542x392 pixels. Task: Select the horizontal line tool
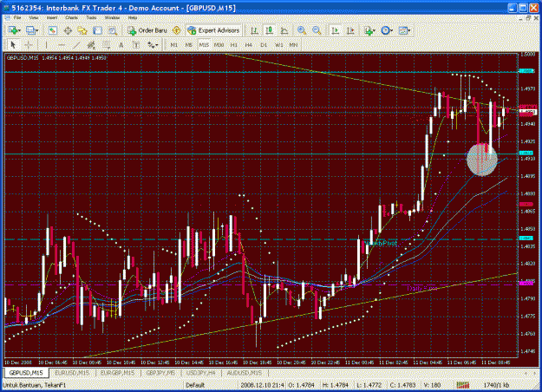tap(62, 45)
